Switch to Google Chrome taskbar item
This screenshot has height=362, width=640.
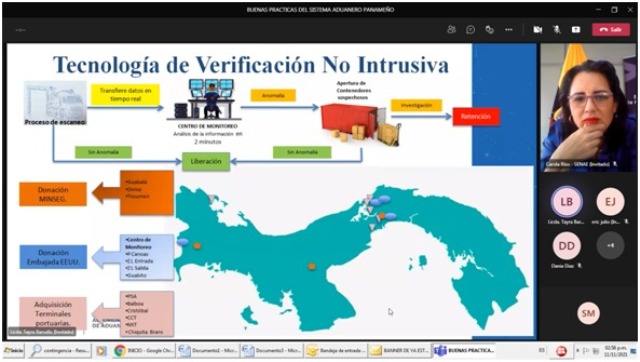pos(144,351)
